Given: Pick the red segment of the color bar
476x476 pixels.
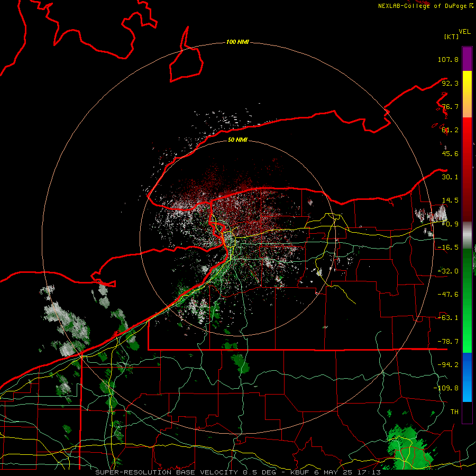Looking at the screenshot, I should 467,169.
